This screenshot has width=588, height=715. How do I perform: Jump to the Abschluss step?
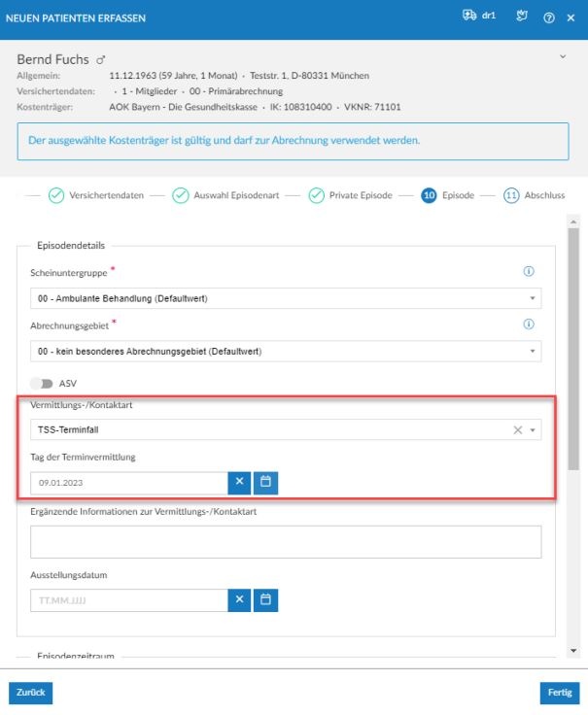click(534, 195)
